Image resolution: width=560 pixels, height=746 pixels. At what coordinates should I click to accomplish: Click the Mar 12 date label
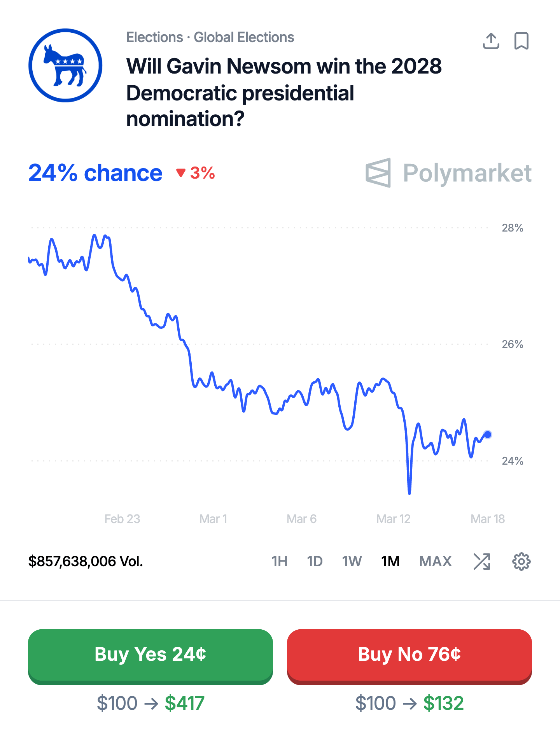click(x=393, y=519)
